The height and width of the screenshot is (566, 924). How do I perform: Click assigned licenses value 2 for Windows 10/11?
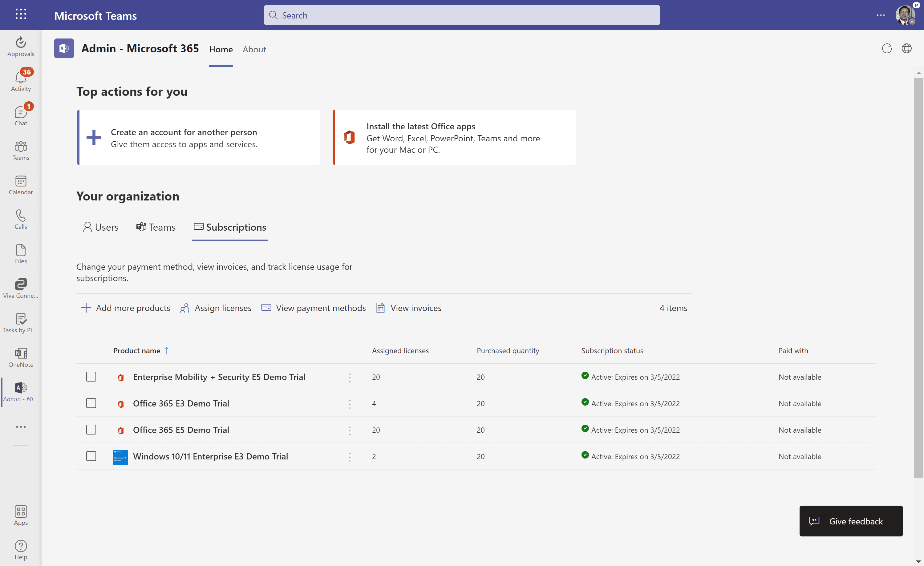point(374,457)
